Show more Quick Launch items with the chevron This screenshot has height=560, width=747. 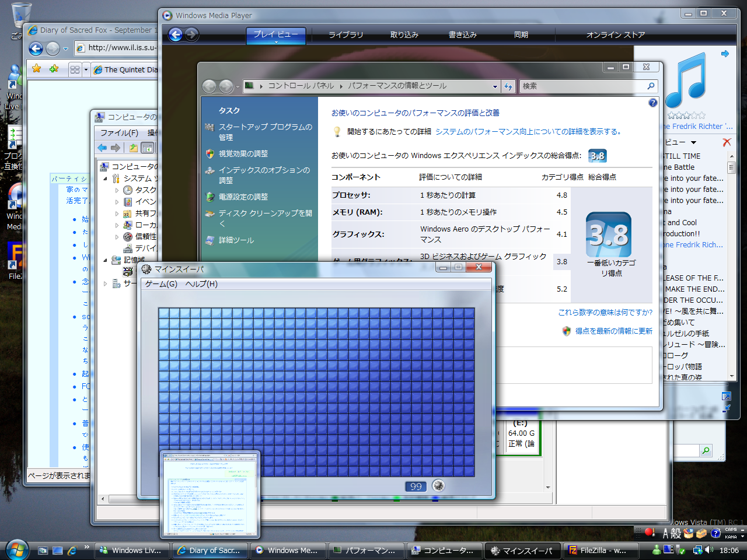coord(86,547)
